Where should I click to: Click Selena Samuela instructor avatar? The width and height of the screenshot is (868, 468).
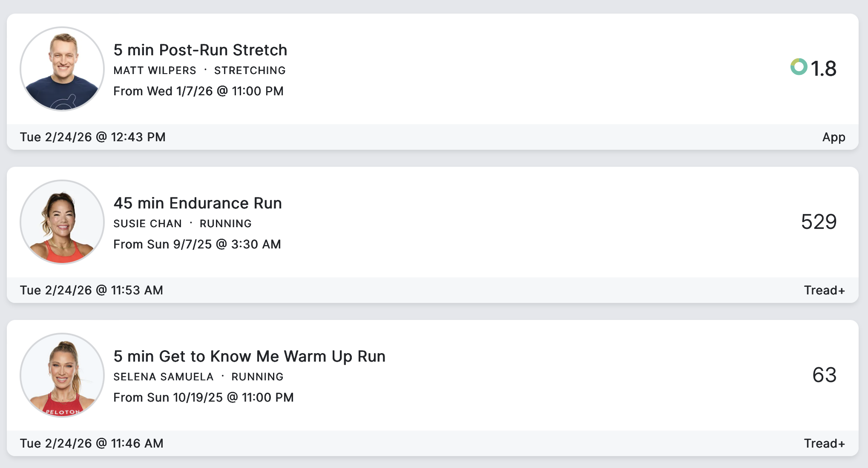click(62, 375)
